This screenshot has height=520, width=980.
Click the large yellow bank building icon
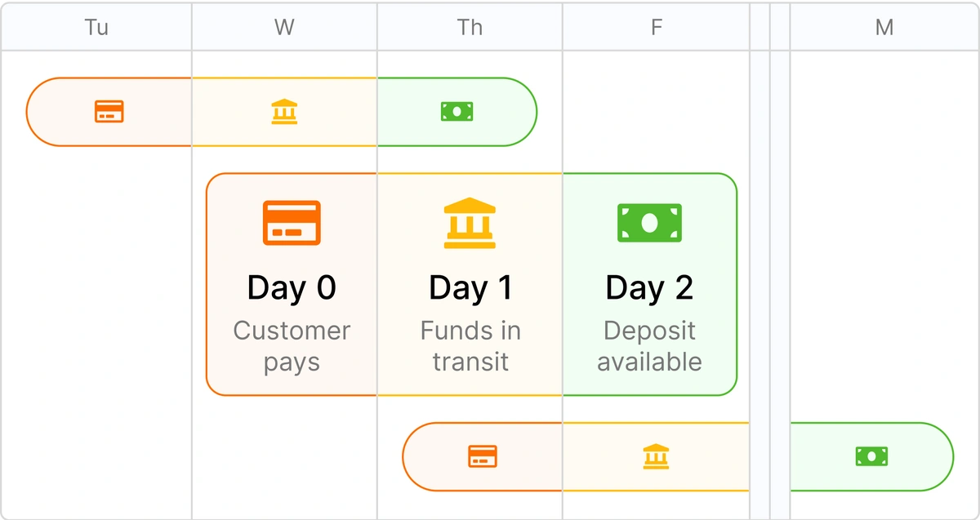(470, 222)
